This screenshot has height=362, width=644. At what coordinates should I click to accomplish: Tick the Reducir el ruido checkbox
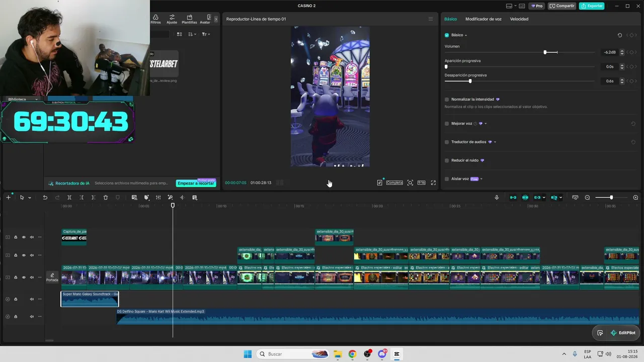[447, 160]
